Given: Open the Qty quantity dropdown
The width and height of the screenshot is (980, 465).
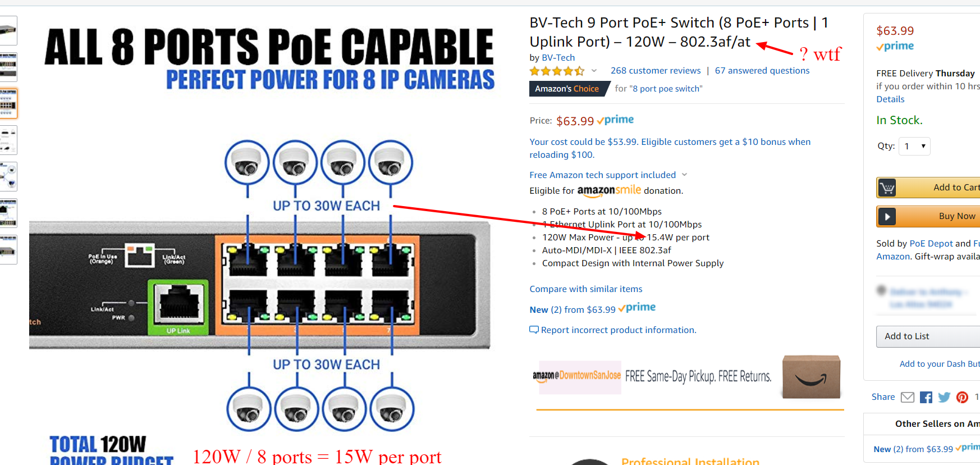Looking at the screenshot, I should pyautogui.click(x=914, y=146).
